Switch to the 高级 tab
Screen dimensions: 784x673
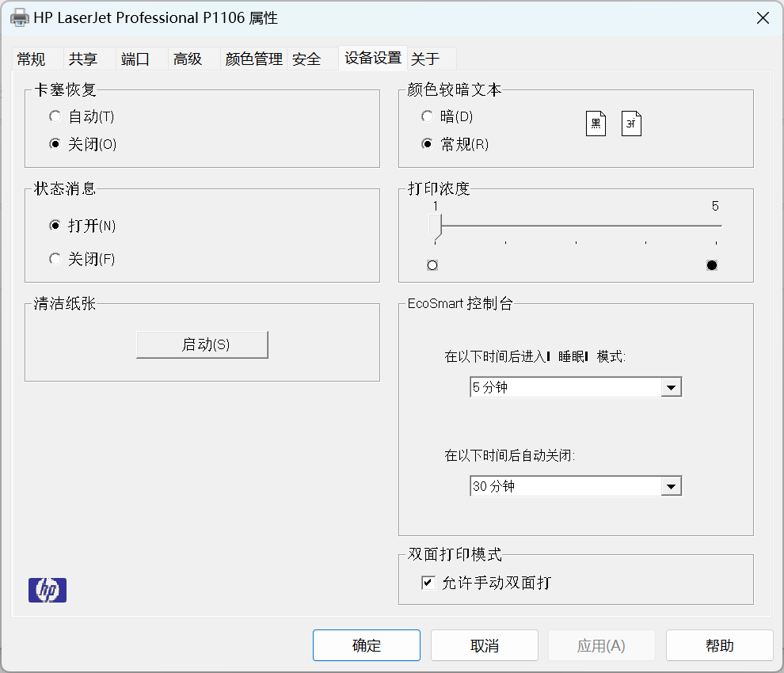[x=188, y=59]
